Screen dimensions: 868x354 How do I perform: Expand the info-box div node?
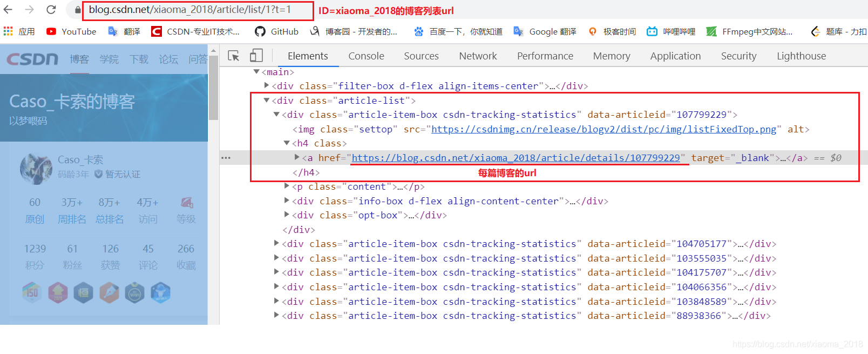coord(287,201)
